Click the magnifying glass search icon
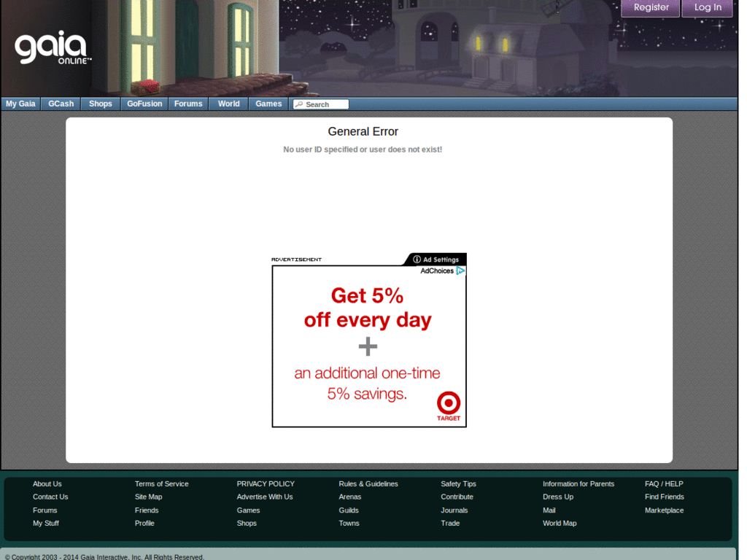This screenshot has width=747, height=560. [298, 104]
